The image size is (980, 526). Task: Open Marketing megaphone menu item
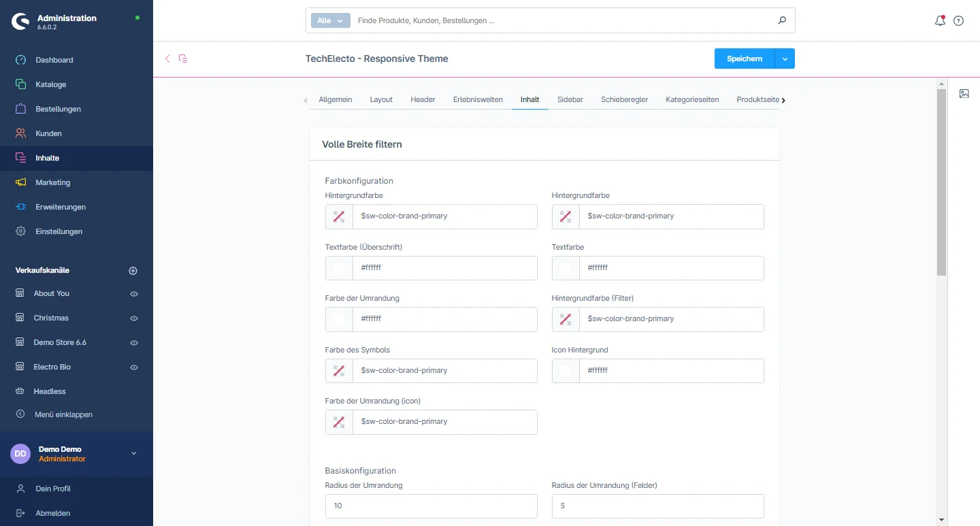click(52, 182)
